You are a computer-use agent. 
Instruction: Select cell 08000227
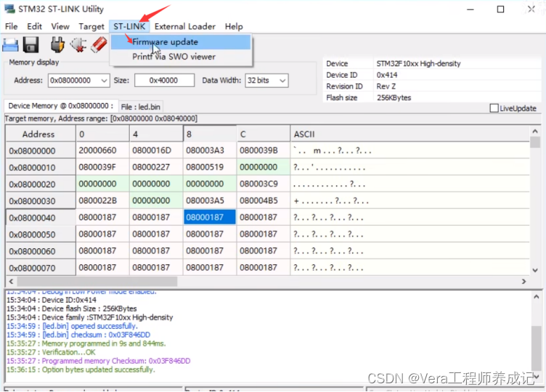(x=156, y=167)
